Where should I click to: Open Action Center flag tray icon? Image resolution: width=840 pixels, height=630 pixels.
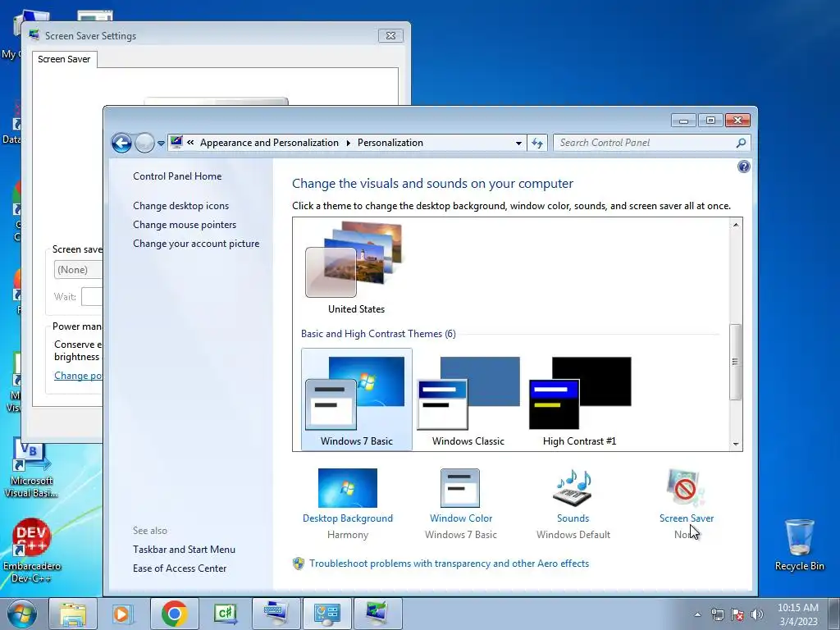click(x=737, y=614)
